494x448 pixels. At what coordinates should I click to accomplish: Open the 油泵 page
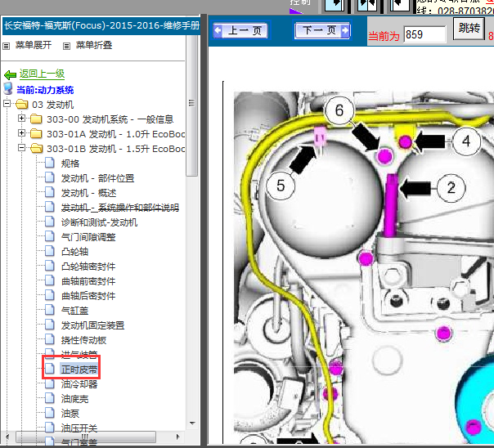(x=70, y=414)
